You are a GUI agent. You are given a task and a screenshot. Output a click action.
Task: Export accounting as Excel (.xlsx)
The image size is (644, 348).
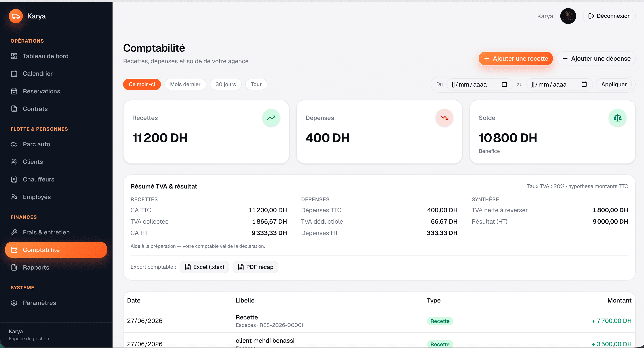click(x=204, y=267)
